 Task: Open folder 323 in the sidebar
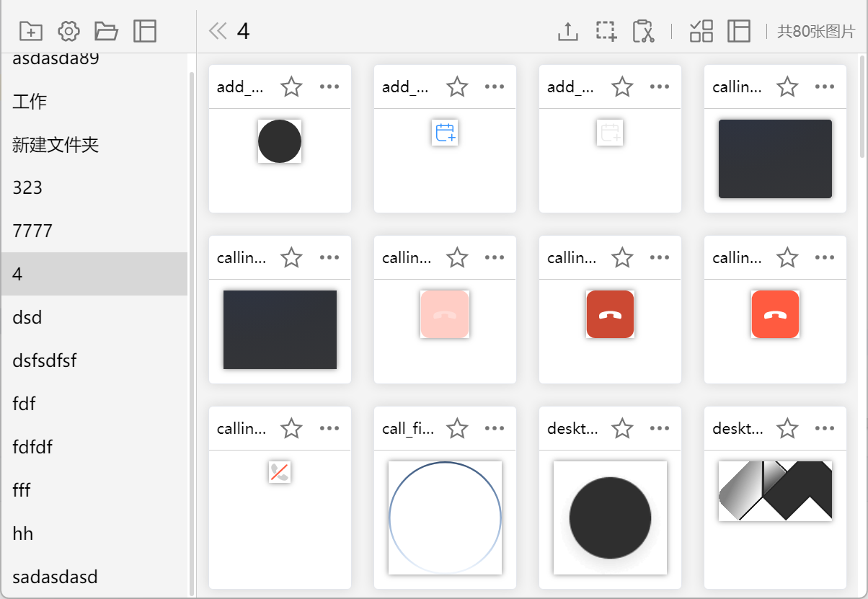pos(94,187)
